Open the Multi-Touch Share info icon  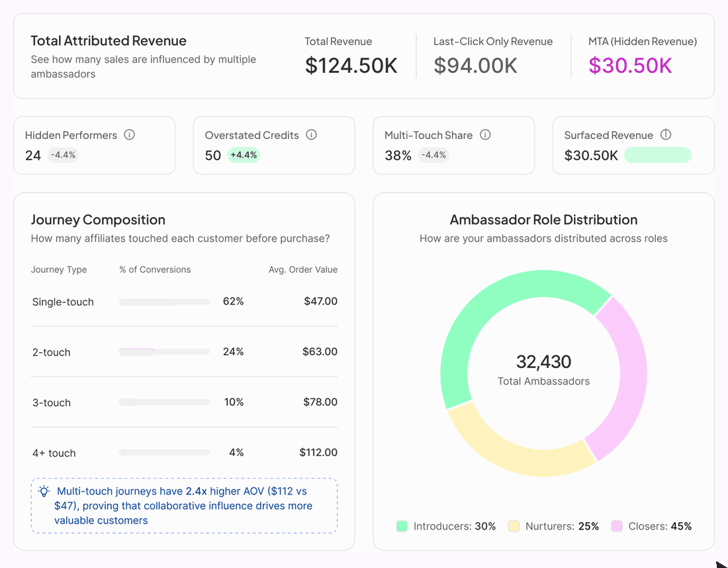click(485, 134)
